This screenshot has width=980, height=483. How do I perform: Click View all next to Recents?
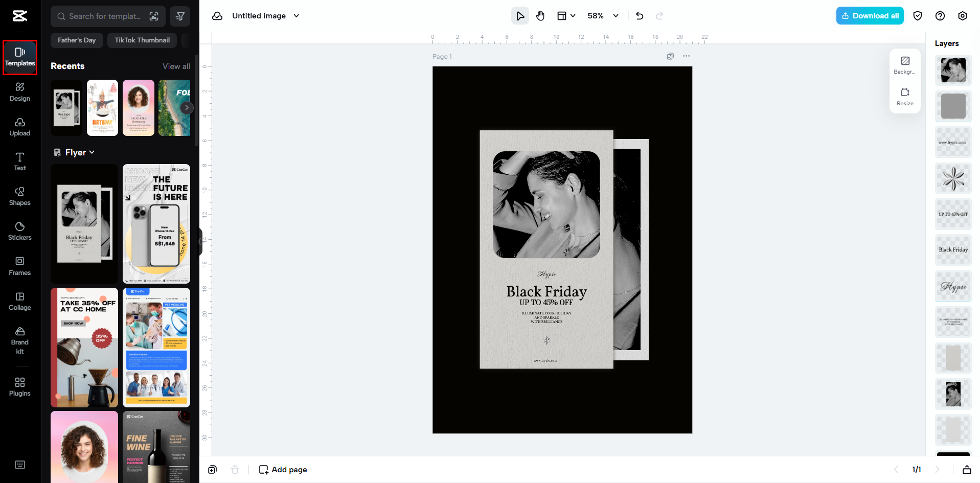coord(176,66)
